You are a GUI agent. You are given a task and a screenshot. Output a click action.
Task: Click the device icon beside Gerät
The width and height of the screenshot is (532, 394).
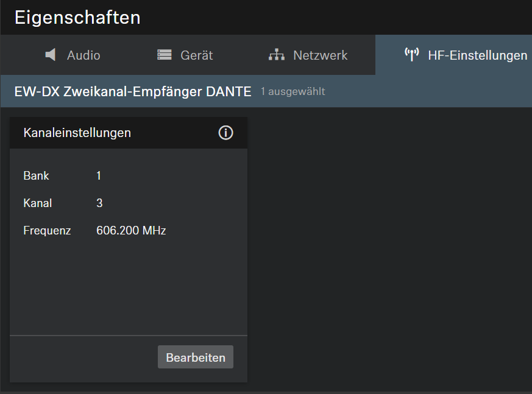click(x=165, y=55)
